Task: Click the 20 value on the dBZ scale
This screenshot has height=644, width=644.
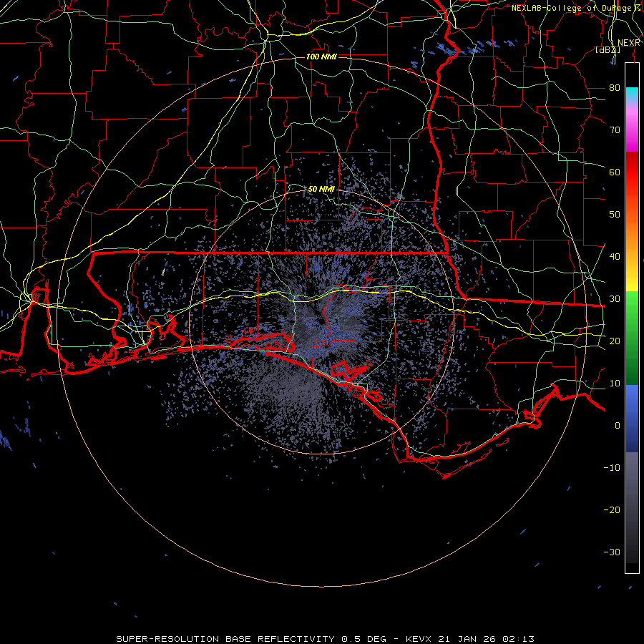Action: pyautogui.click(x=615, y=341)
